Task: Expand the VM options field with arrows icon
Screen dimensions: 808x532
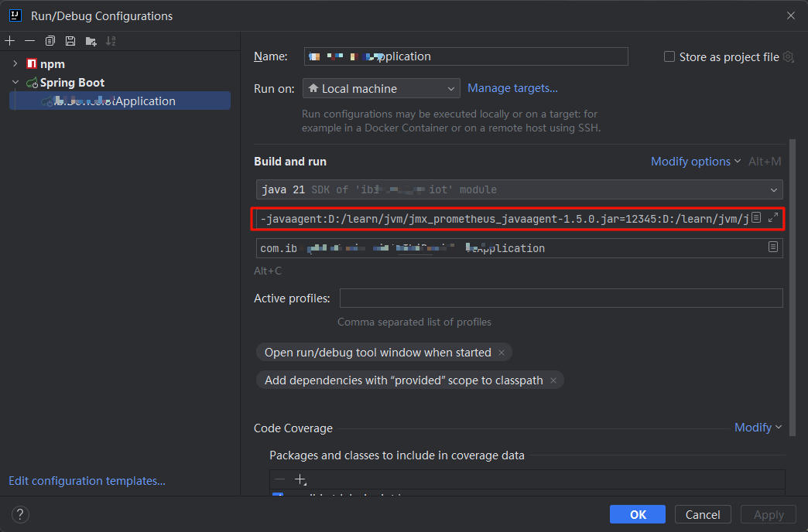Action: pyautogui.click(x=772, y=219)
